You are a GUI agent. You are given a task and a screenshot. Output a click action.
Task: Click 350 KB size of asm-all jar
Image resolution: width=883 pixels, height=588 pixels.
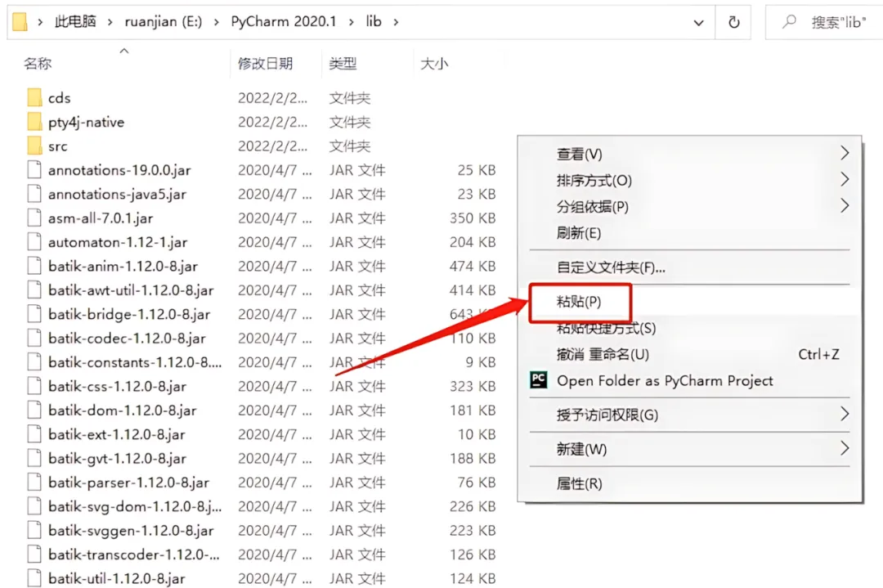click(473, 218)
